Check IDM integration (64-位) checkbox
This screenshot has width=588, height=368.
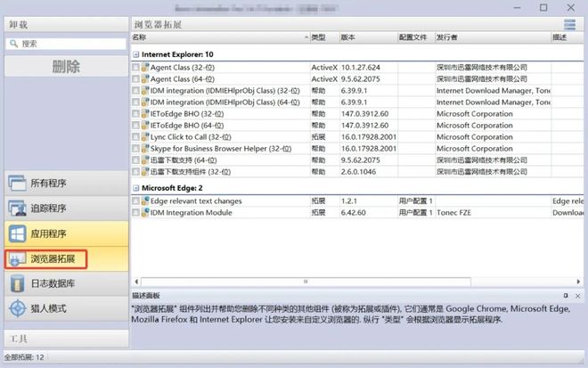(x=135, y=102)
